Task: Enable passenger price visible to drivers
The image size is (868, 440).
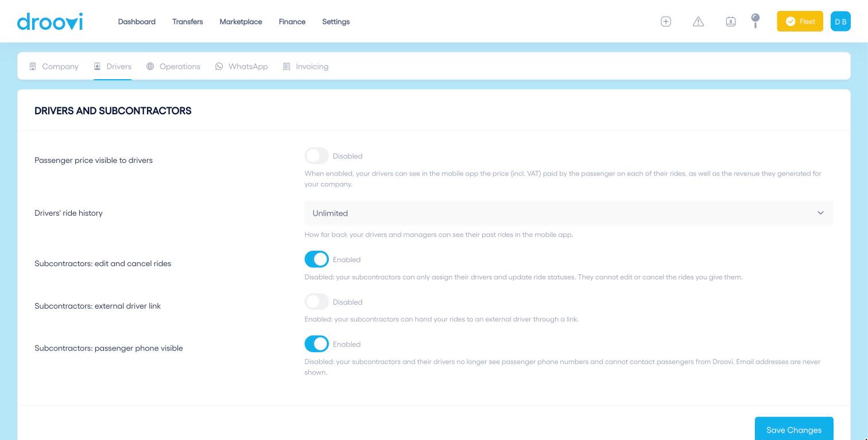Action: tap(316, 155)
